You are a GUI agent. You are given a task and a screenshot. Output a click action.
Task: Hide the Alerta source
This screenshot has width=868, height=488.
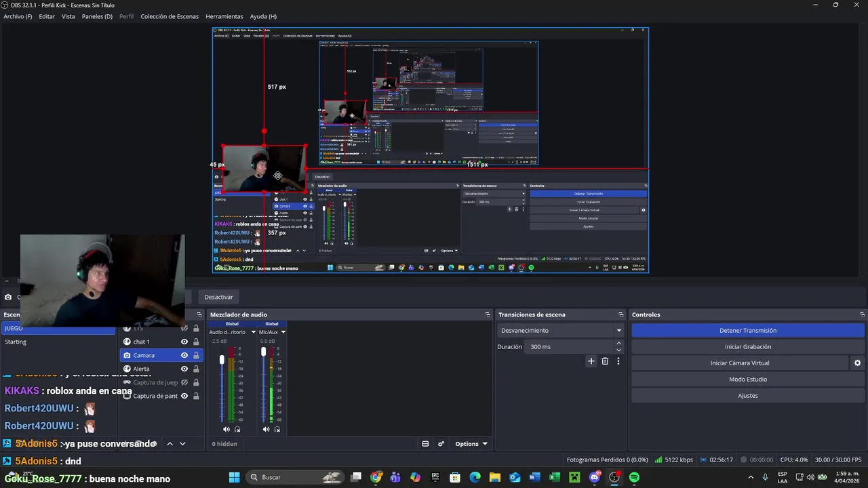pyautogui.click(x=184, y=369)
